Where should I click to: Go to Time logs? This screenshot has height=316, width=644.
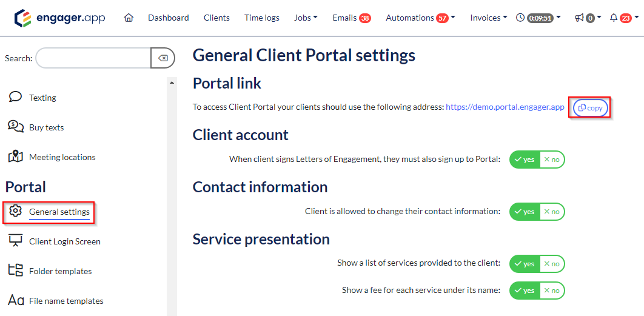(x=261, y=18)
